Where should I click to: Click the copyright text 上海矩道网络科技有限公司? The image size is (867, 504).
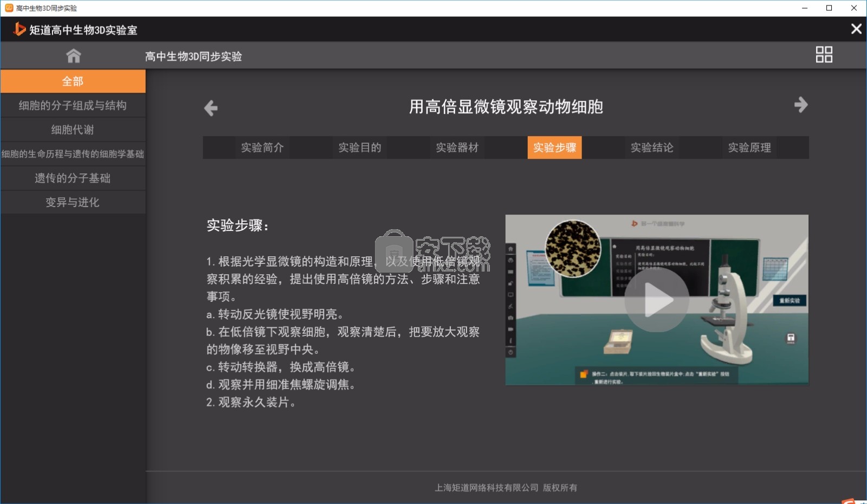pos(487,488)
